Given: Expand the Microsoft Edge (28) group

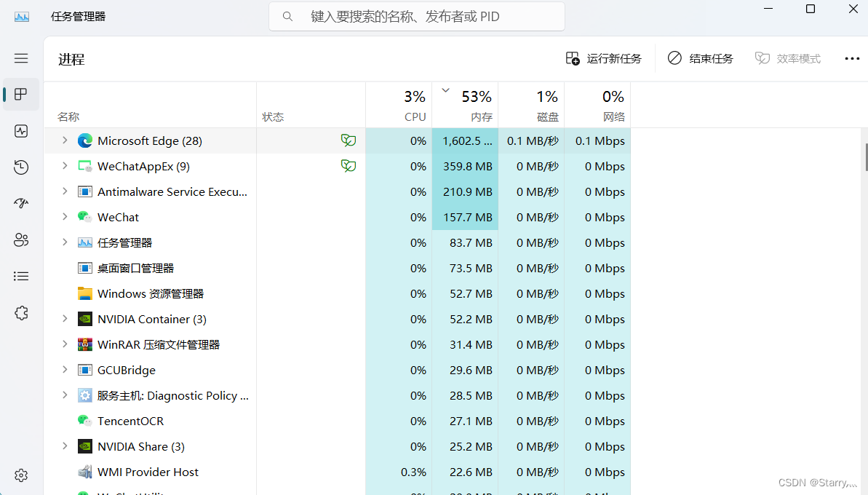Looking at the screenshot, I should tap(65, 140).
